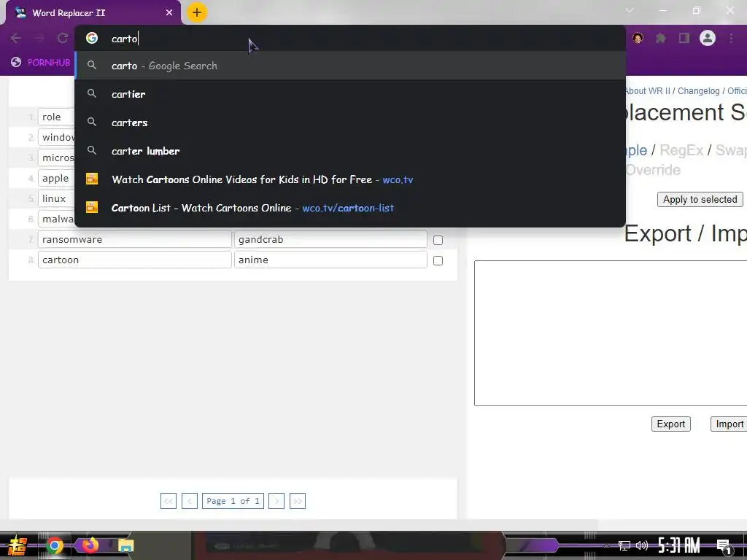Open the volume icon in system tray

(x=642, y=545)
